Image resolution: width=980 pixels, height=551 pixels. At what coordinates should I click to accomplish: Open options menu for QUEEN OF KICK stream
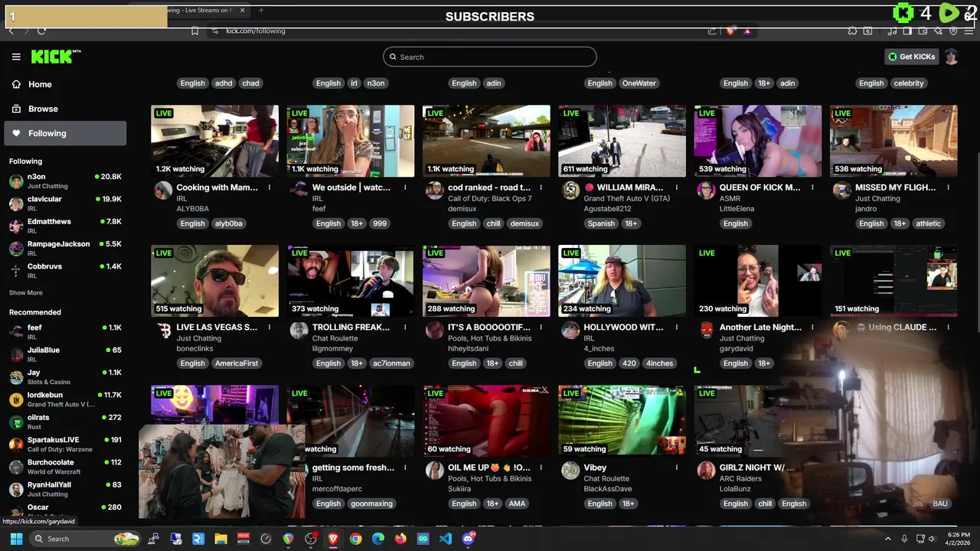pos(812,187)
